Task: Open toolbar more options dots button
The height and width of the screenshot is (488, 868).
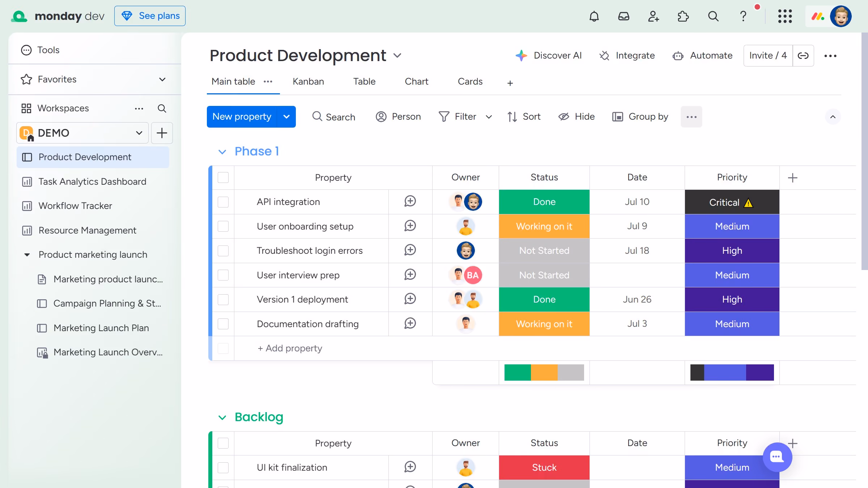Action: pos(691,117)
